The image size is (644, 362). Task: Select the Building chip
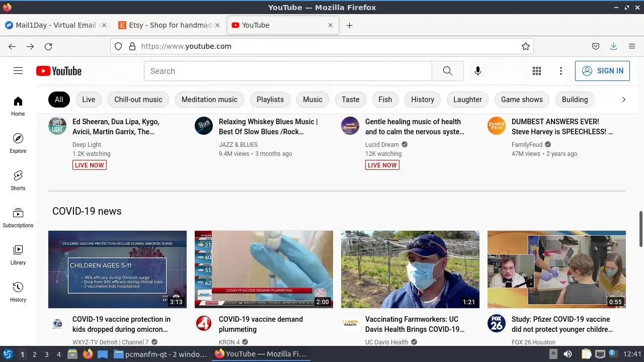575,100
